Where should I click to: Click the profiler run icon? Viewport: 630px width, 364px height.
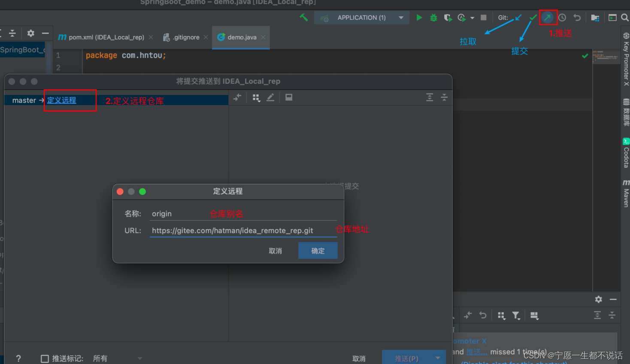(462, 18)
